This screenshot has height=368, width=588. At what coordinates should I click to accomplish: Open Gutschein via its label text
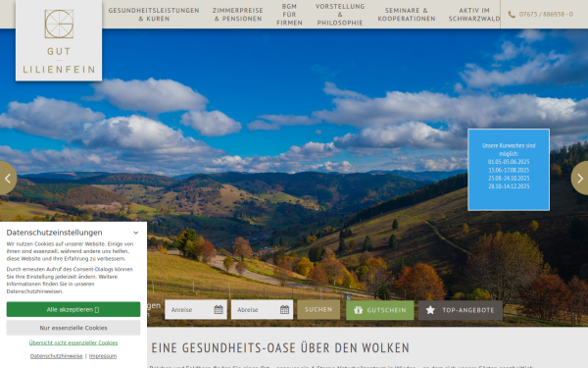[x=386, y=310]
